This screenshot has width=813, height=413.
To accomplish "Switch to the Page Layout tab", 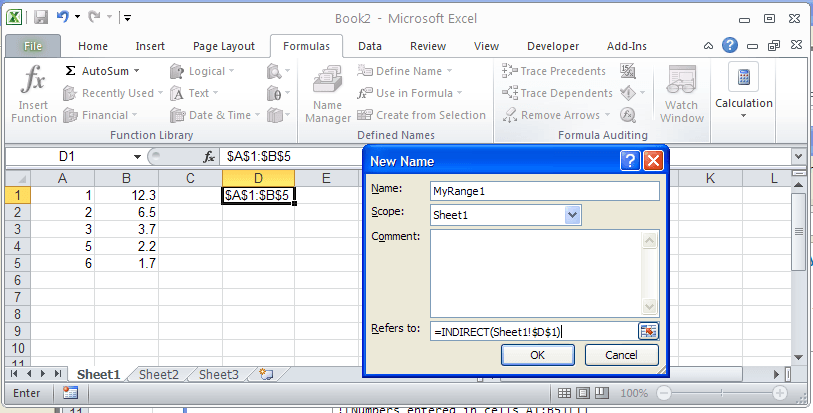I will (224, 46).
